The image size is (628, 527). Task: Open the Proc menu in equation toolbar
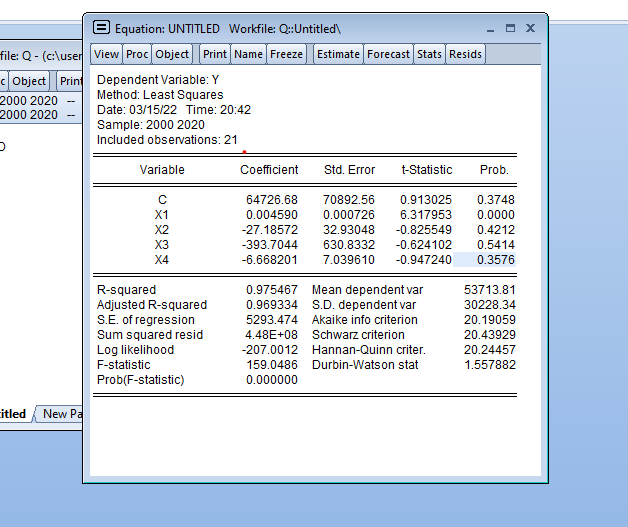[136, 54]
